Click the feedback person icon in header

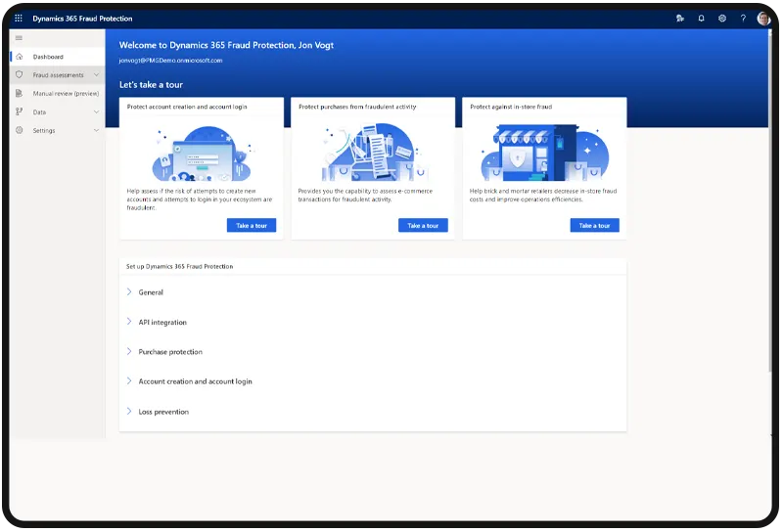[680, 18]
